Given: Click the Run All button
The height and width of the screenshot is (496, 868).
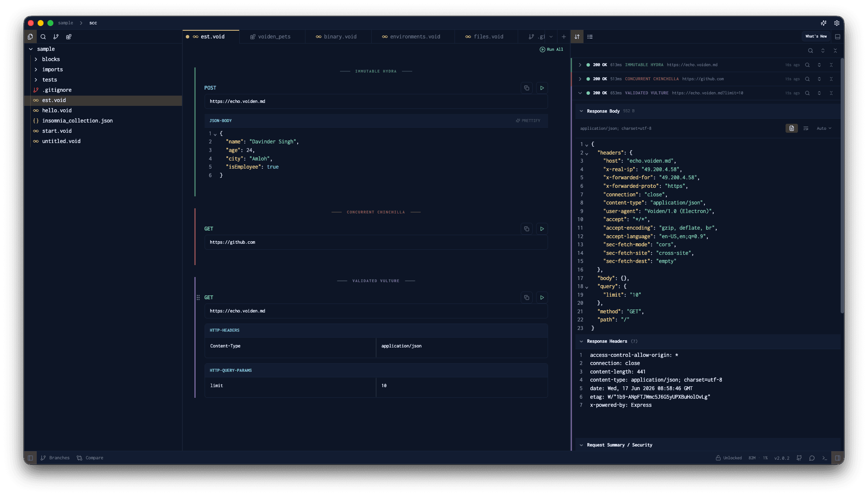Looking at the screenshot, I should [x=551, y=50].
